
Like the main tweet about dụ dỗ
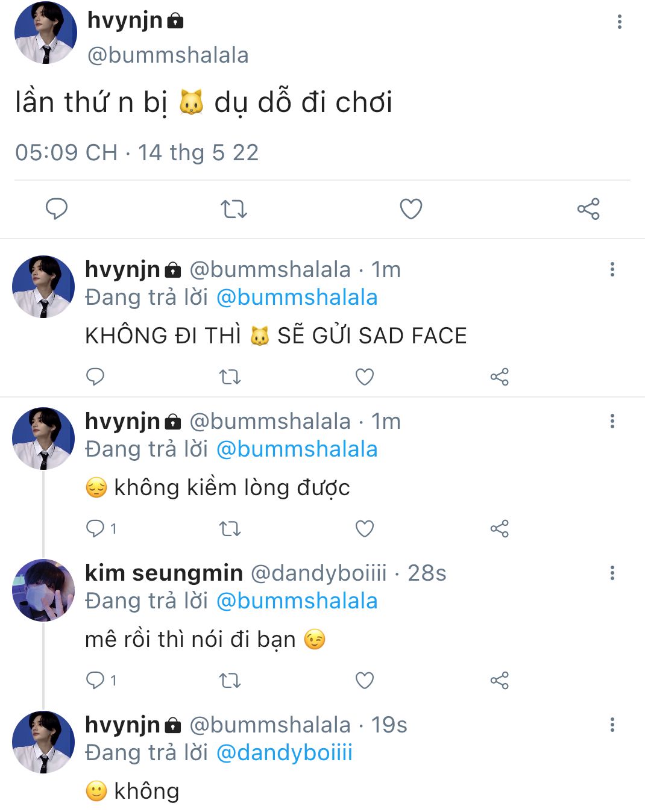coord(411,209)
